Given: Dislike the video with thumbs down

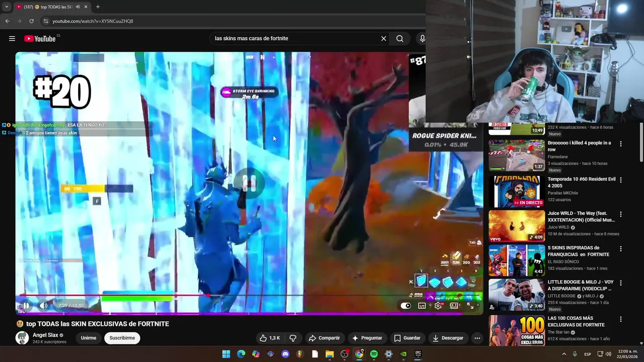Looking at the screenshot, I should click(x=293, y=338).
